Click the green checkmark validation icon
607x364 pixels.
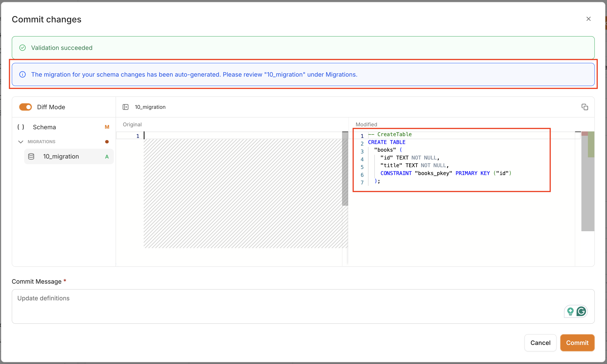tap(22, 48)
